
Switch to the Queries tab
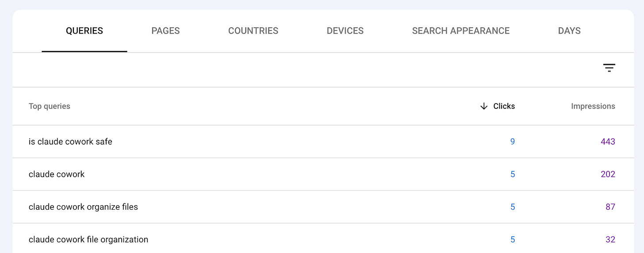click(84, 31)
